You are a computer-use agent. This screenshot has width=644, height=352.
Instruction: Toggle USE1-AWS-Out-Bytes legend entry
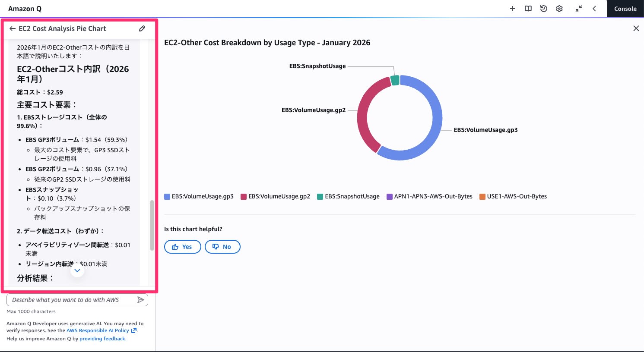tap(513, 197)
